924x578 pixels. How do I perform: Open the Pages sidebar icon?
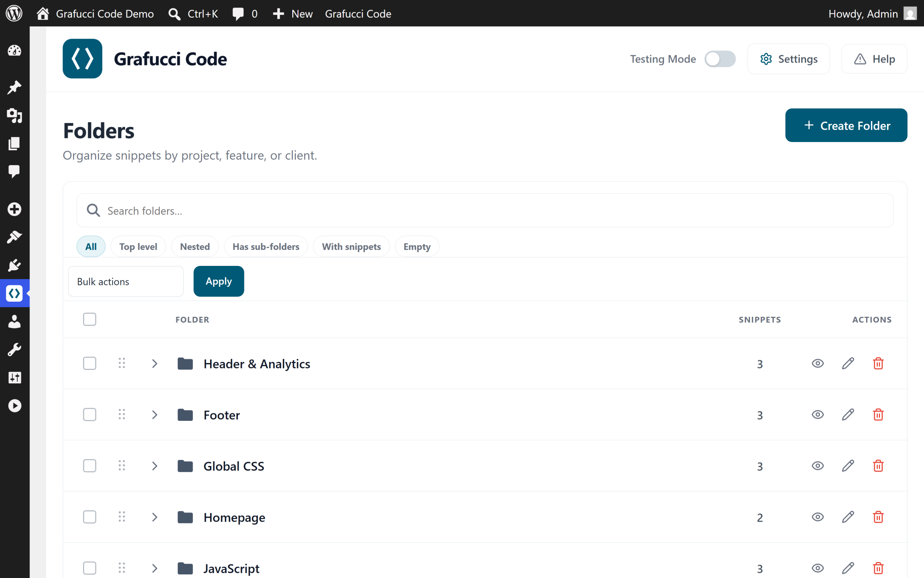(x=14, y=144)
